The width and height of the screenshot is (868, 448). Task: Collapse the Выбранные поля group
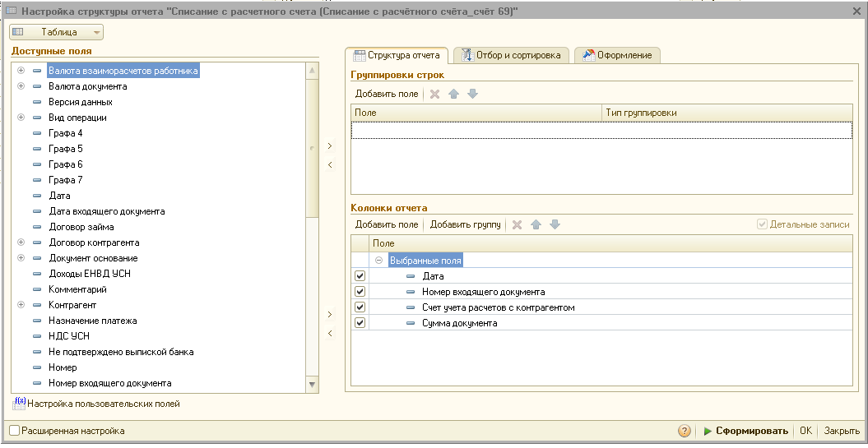click(x=379, y=261)
